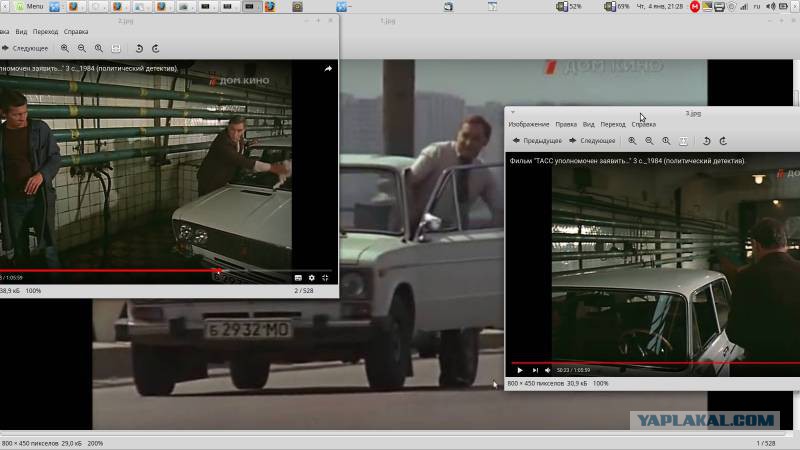The image size is (800, 450).
Task: Zoom out using 2.jpg window toolbar
Action: click(82, 48)
